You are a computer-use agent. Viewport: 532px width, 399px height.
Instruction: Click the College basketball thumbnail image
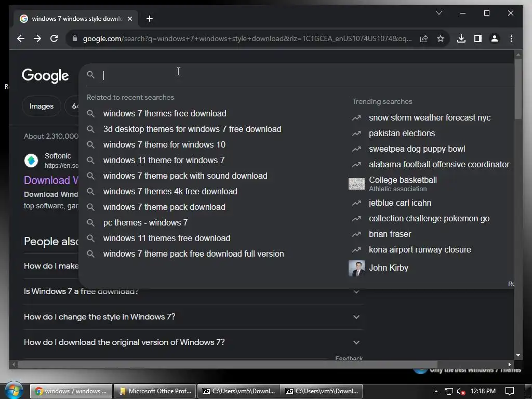pos(357,184)
